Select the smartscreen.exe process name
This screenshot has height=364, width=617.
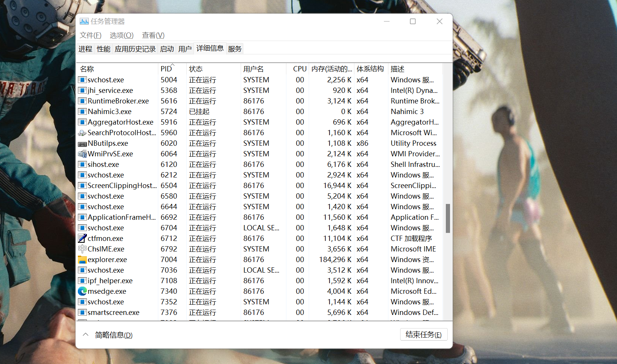pos(113,313)
